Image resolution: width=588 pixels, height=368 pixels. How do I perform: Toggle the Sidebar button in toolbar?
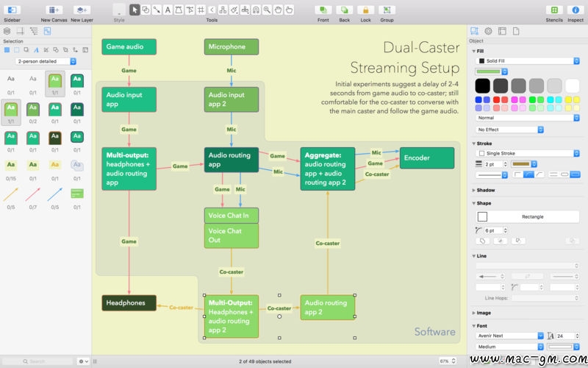(12, 10)
